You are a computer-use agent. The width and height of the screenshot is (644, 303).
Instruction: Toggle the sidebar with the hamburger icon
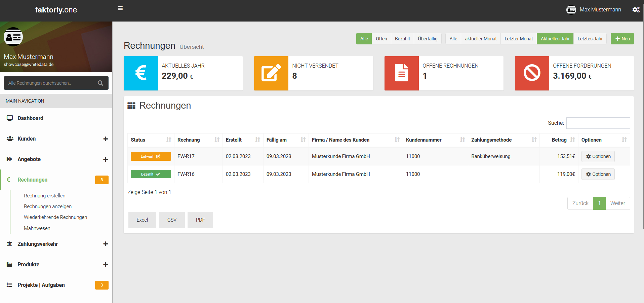pyautogui.click(x=120, y=8)
